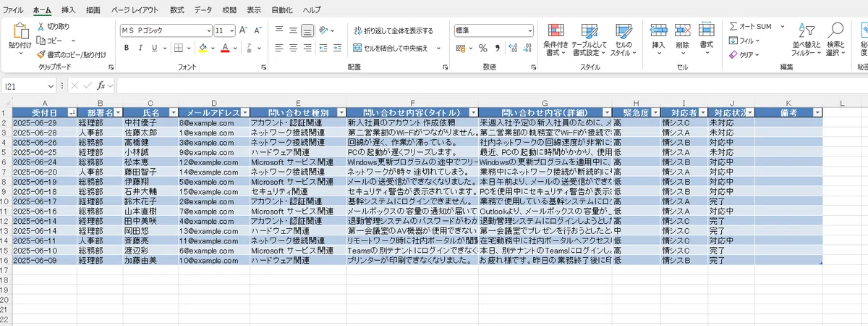Select the Format Painter brush icon
Image resolution: width=868 pixels, height=326 pixels.
tap(41, 54)
